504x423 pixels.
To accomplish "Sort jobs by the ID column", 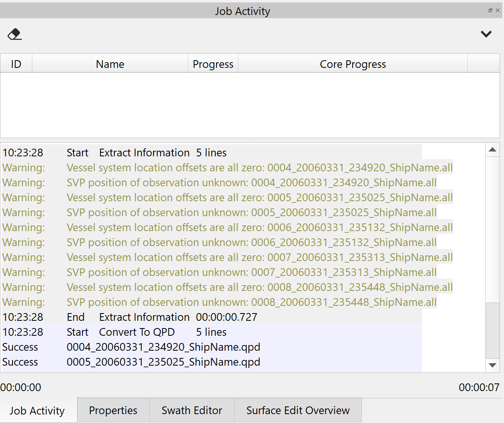I will coord(16,64).
